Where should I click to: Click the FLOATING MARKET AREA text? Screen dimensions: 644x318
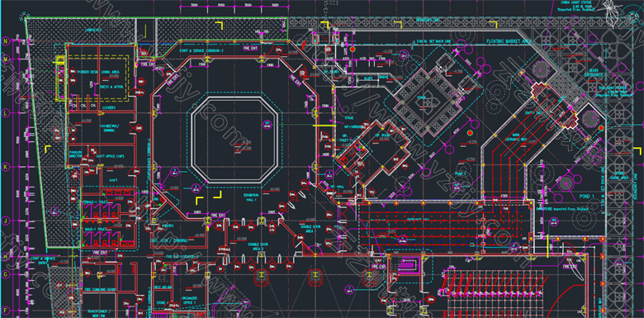(x=509, y=41)
